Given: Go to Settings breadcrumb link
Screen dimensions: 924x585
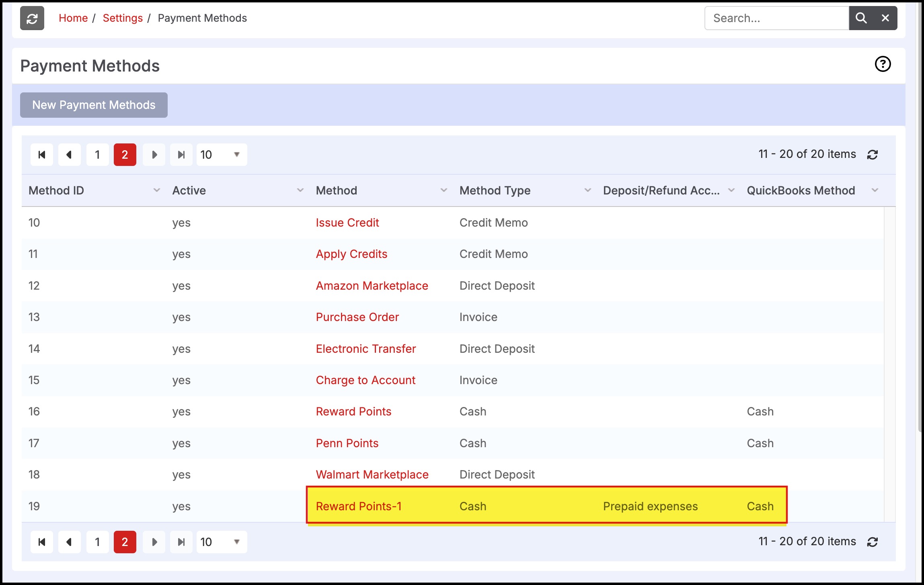Looking at the screenshot, I should point(123,18).
